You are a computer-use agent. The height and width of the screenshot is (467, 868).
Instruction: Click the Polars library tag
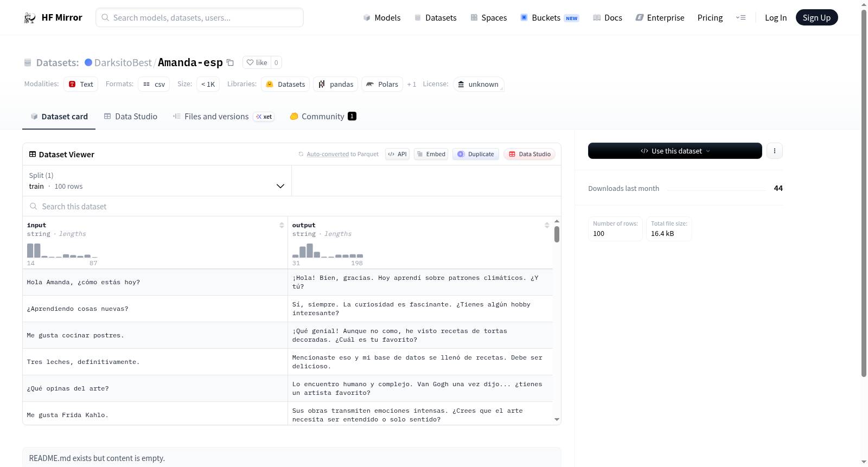tap(382, 84)
